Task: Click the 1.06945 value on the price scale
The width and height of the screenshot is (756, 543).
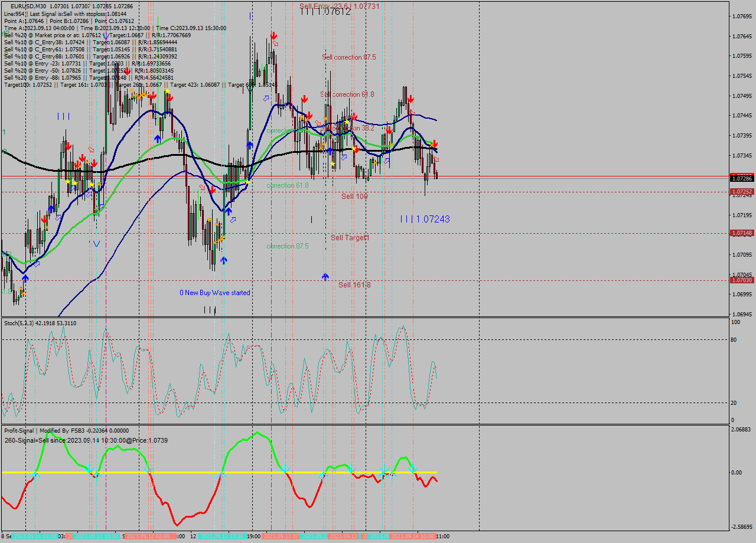Action: point(742,314)
